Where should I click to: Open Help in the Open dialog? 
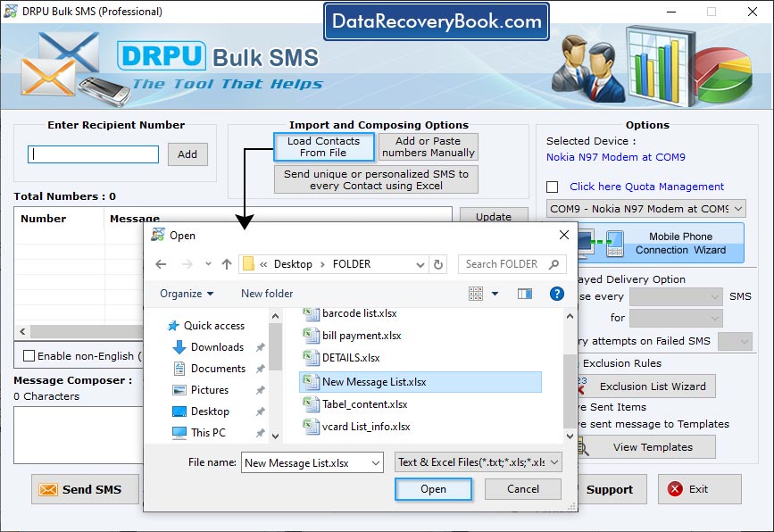[557, 293]
